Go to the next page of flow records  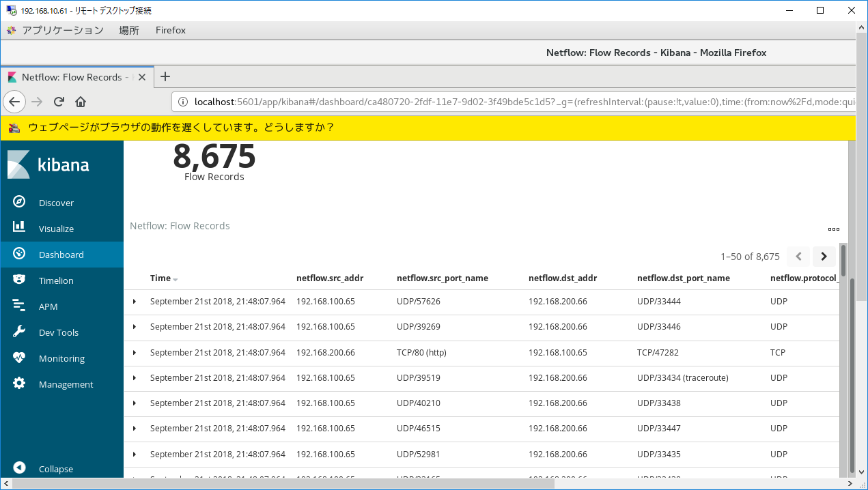pyautogui.click(x=824, y=256)
